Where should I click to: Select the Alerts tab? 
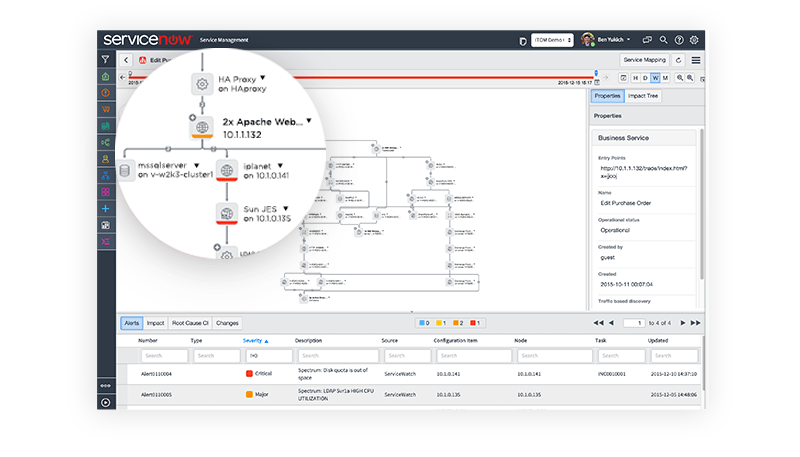click(132, 323)
